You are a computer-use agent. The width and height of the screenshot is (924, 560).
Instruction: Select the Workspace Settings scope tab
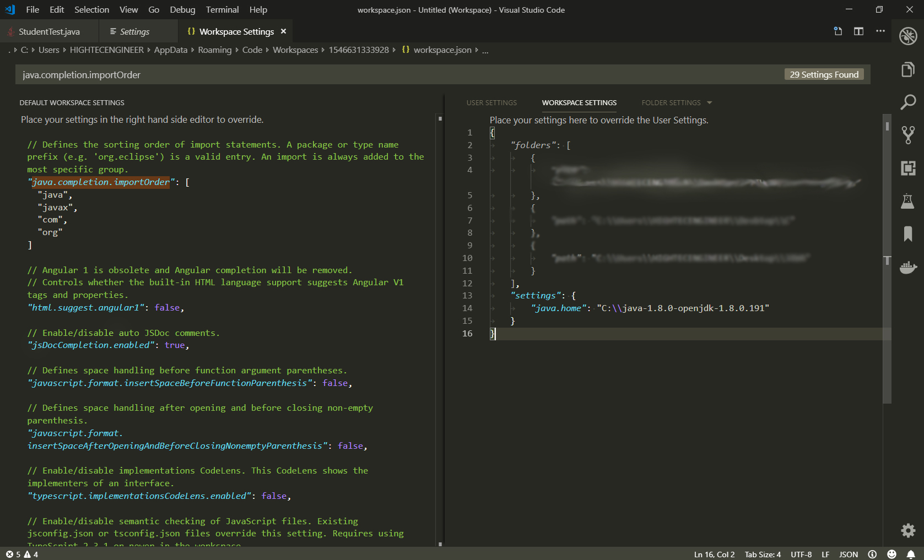(x=579, y=102)
